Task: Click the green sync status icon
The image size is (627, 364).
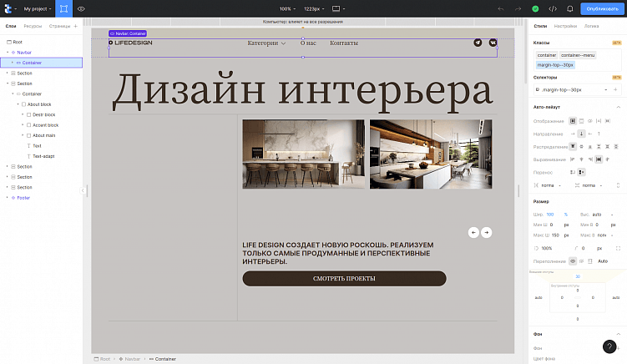Action: pyautogui.click(x=535, y=9)
